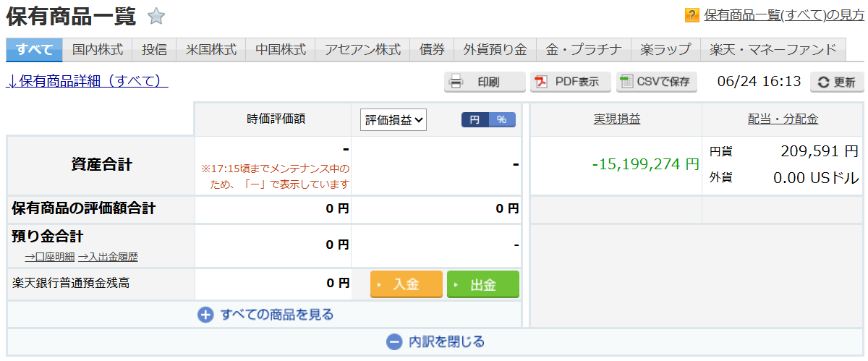Click the 印刷 print button
Screen dimensions: 868x361
(x=485, y=82)
